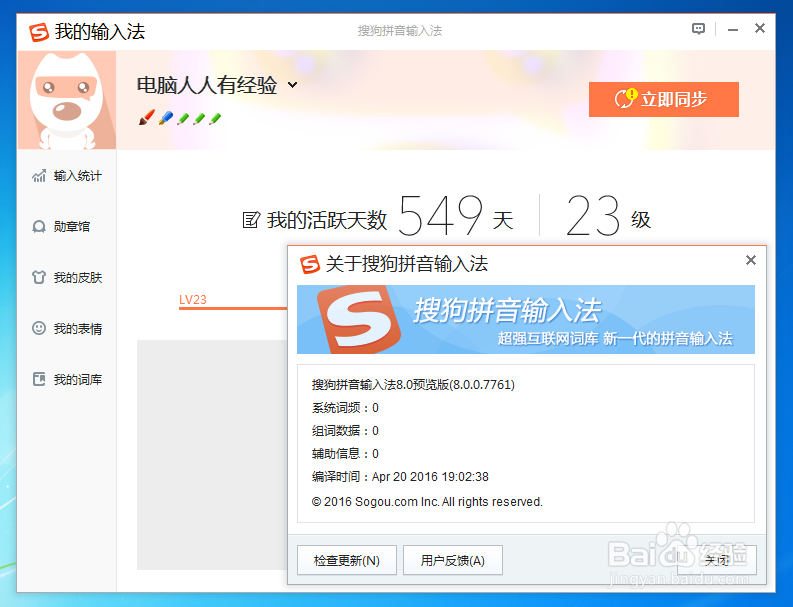Click the 系统词频：0 line

(345, 408)
